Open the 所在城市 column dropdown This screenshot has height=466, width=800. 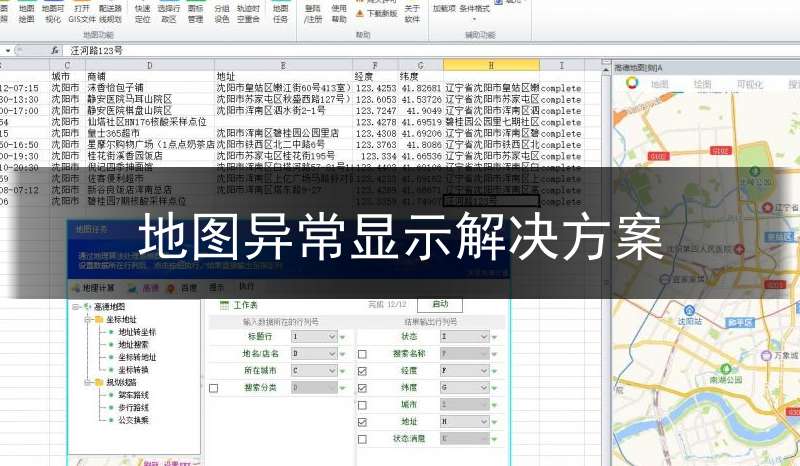pos(330,370)
